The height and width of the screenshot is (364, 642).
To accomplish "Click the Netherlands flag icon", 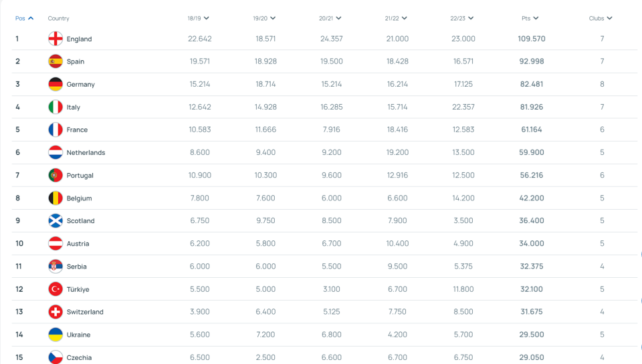I will pos(56,152).
